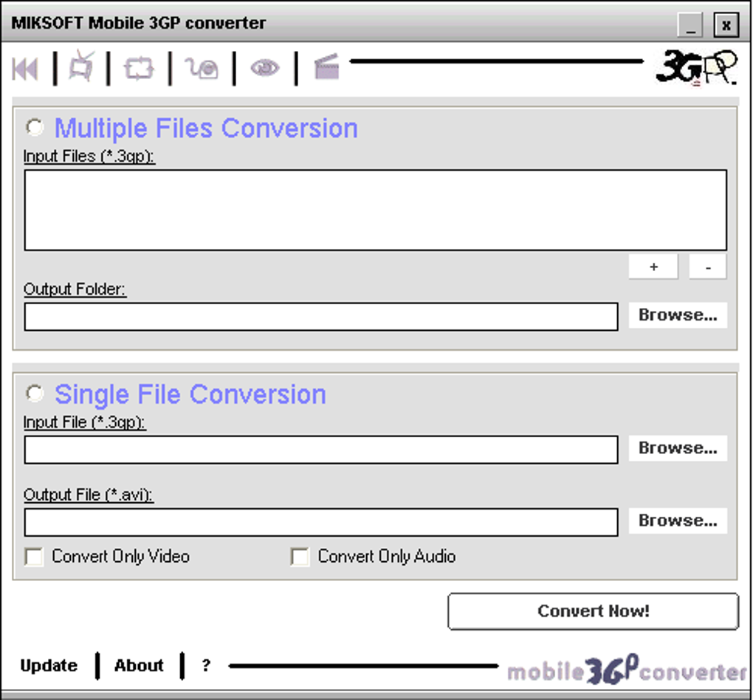This screenshot has width=753, height=700.
Task: Click the eye preview toolbar icon
Action: coord(264,68)
